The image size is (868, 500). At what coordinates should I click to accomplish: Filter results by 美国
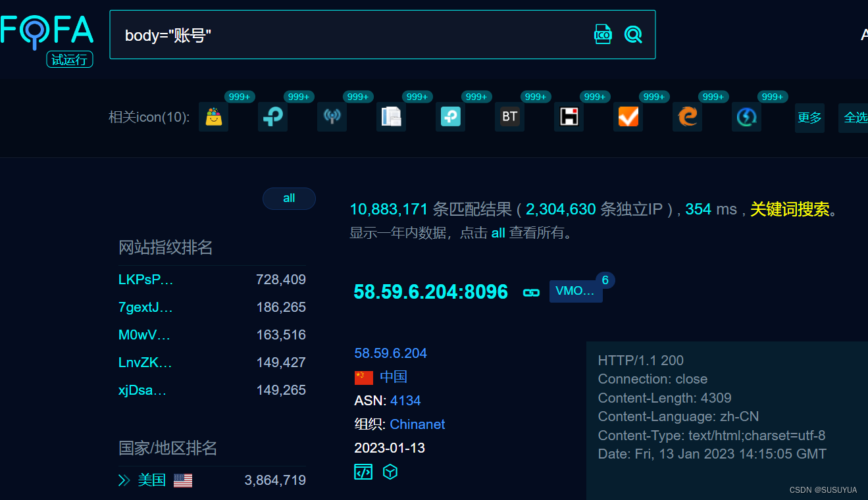tap(151, 480)
